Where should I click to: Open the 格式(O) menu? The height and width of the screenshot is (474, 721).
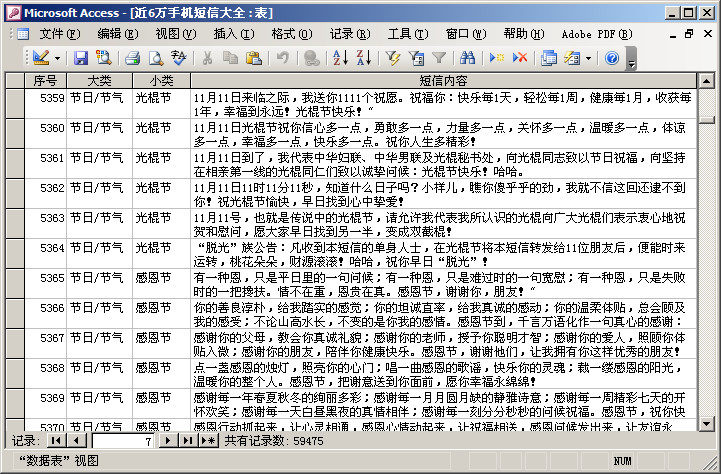tap(292, 34)
